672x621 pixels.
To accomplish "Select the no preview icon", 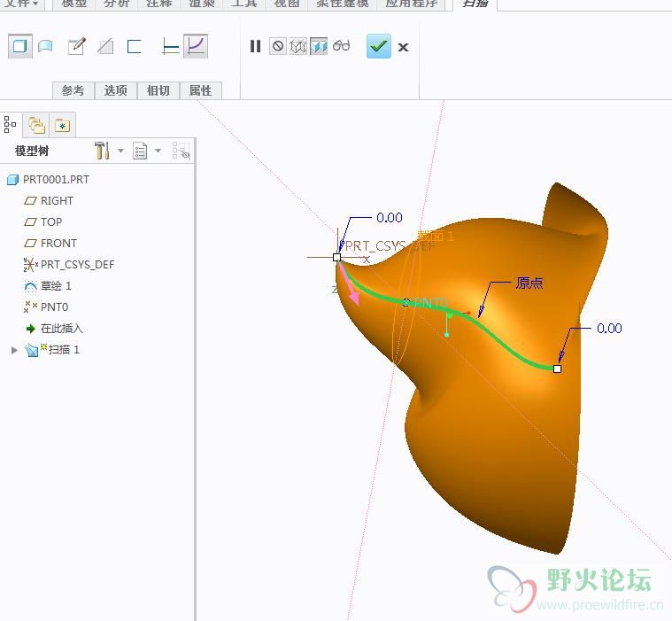I will (278, 46).
